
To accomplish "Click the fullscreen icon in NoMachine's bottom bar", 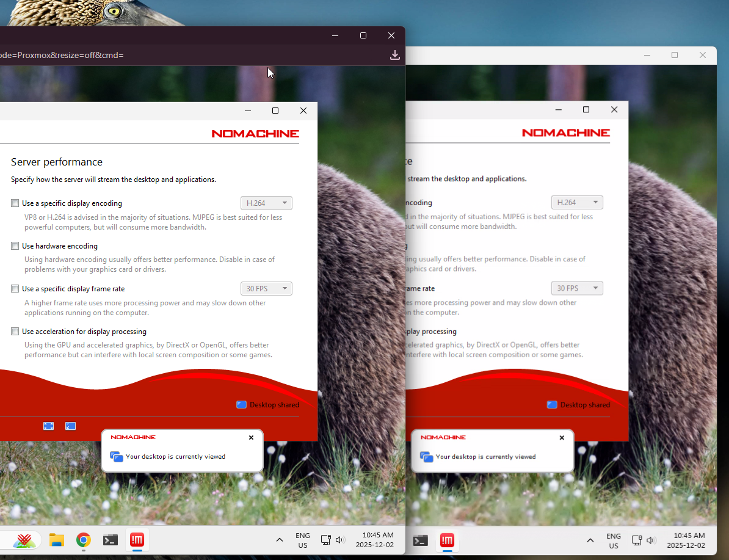I will tap(49, 426).
